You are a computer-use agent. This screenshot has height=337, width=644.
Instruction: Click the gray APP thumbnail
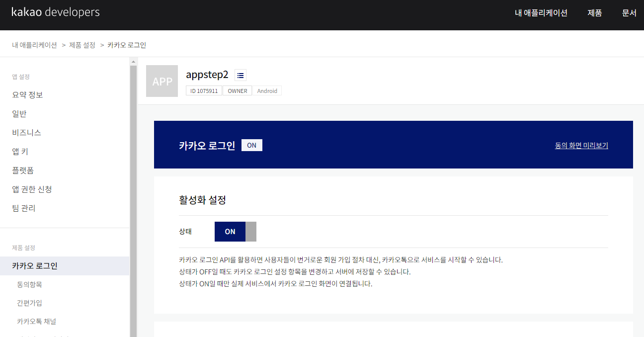[x=162, y=81]
